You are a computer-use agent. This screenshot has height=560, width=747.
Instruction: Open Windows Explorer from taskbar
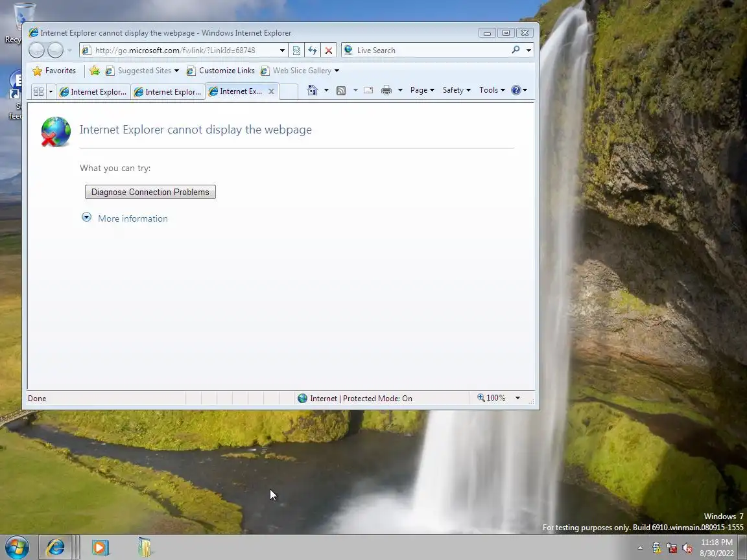pos(145,548)
